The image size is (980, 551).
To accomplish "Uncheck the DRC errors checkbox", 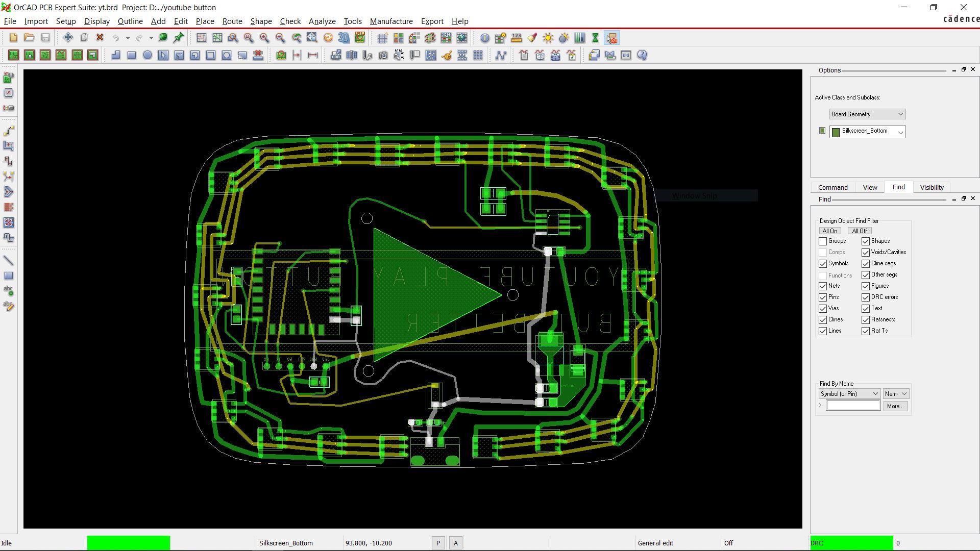I will pos(866,297).
